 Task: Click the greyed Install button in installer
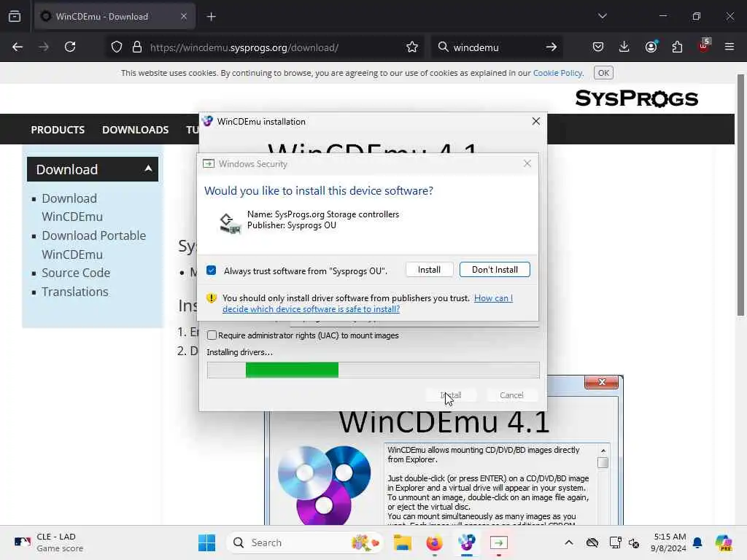point(451,395)
